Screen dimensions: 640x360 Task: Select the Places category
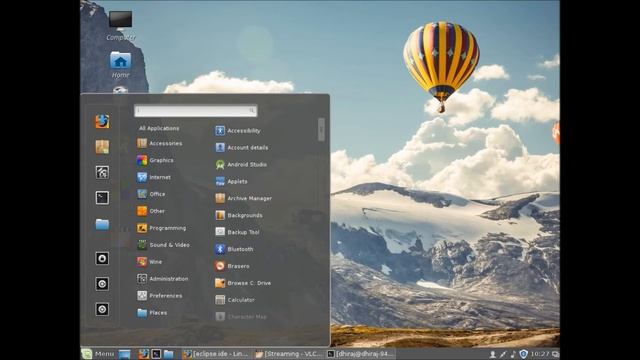pyautogui.click(x=152, y=313)
